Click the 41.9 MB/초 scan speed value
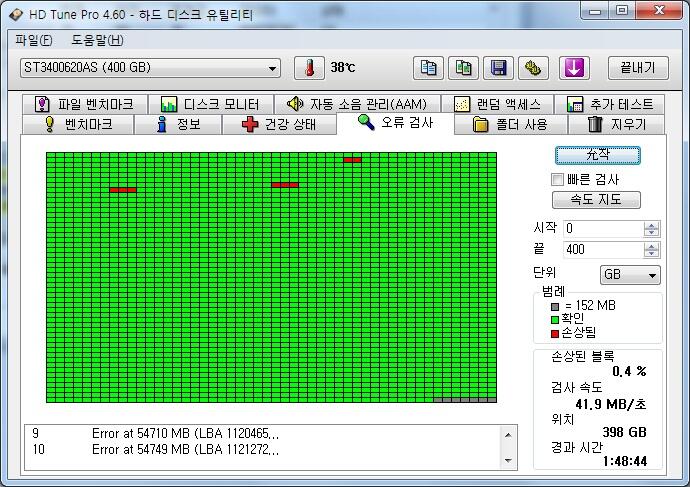This screenshot has height=487, width=690. [x=611, y=404]
